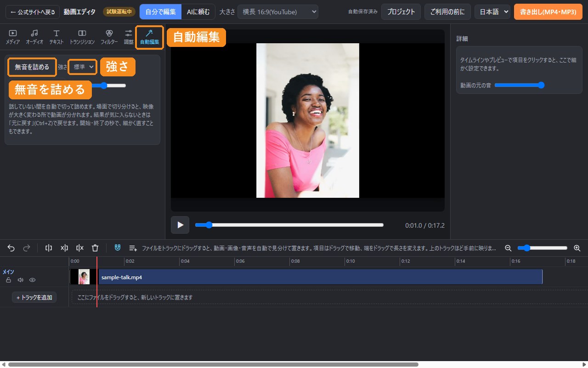Open the 日本語 language dropdown
Image resolution: width=588 pixels, height=368 pixels.
(492, 12)
